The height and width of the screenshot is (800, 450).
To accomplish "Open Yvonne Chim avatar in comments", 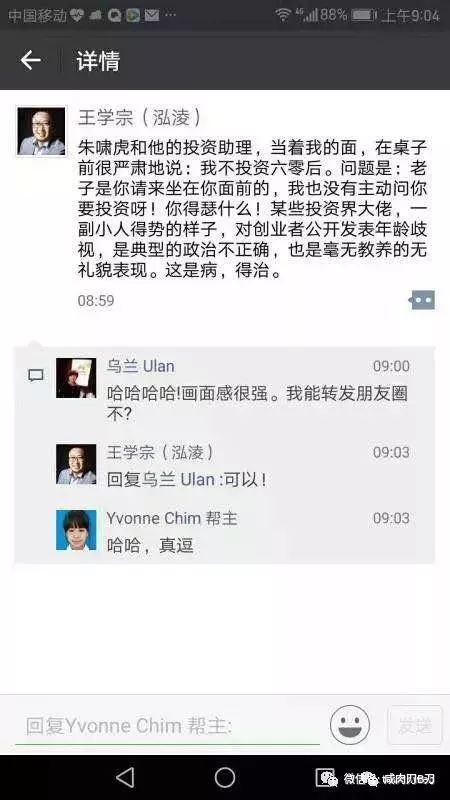I will point(76,530).
